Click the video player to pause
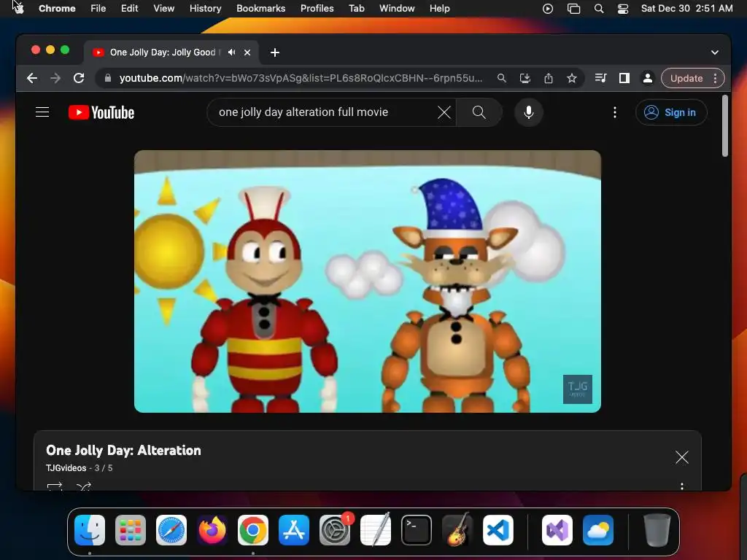 [x=368, y=281]
